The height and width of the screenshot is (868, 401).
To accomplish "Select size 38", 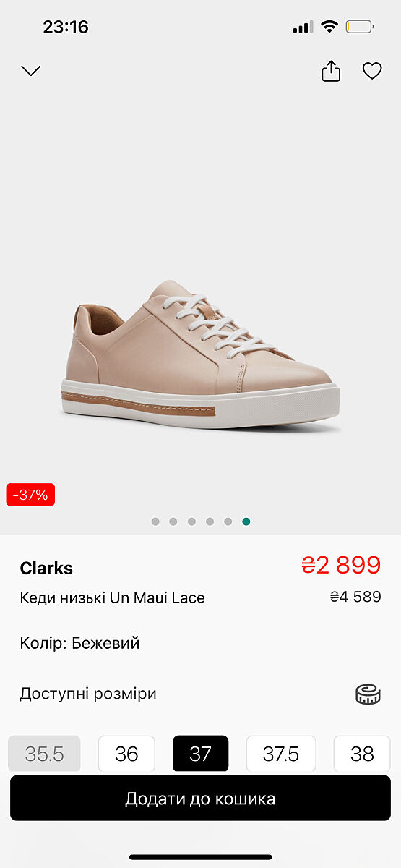I will [362, 754].
